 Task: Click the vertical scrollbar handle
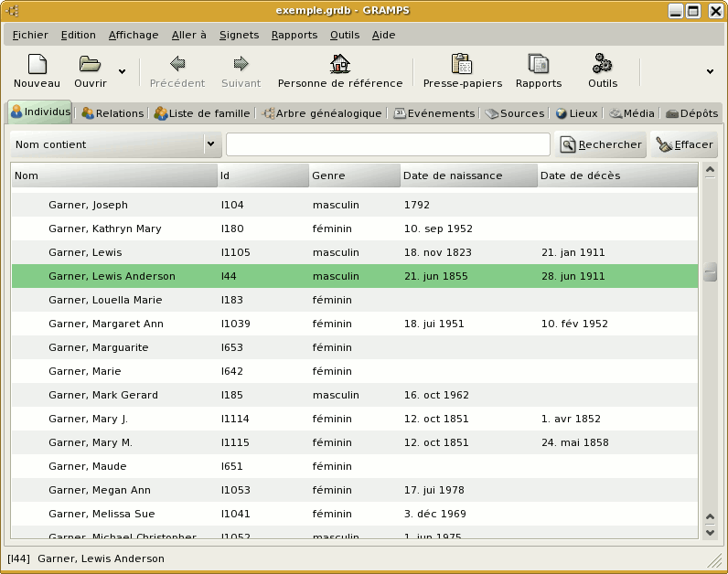(x=710, y=272)
